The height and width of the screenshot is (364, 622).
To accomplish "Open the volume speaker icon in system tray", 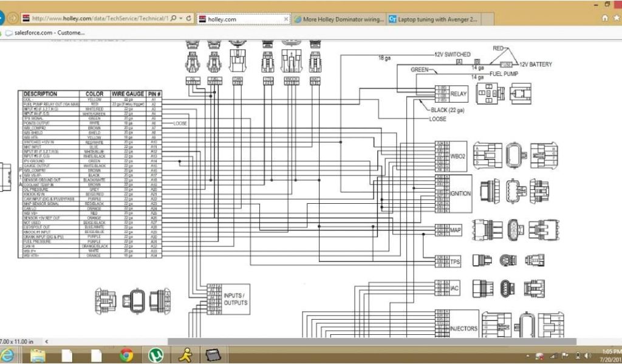I will pos(587,356).
